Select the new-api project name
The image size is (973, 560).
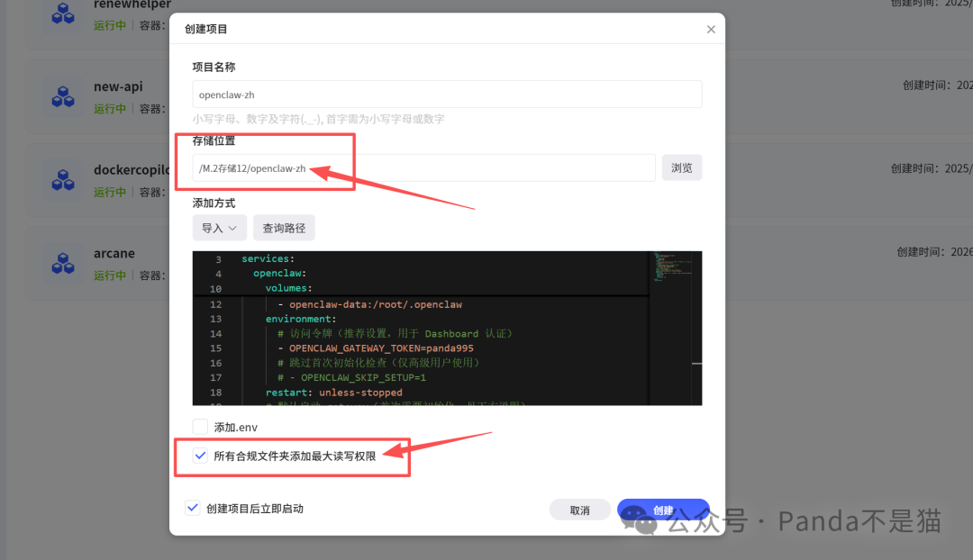pyautogui.click(x=118, y=86)
